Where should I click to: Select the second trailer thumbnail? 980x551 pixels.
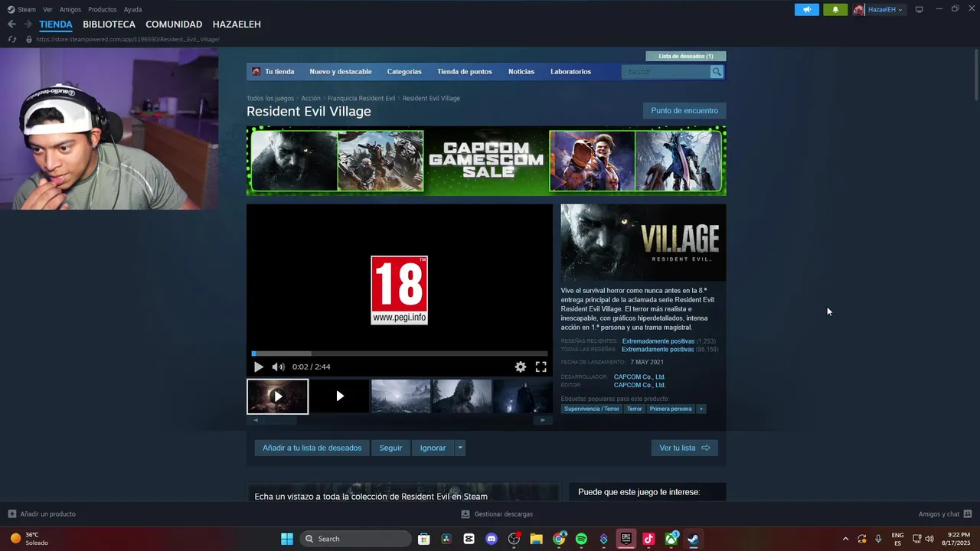pos(339,396)
